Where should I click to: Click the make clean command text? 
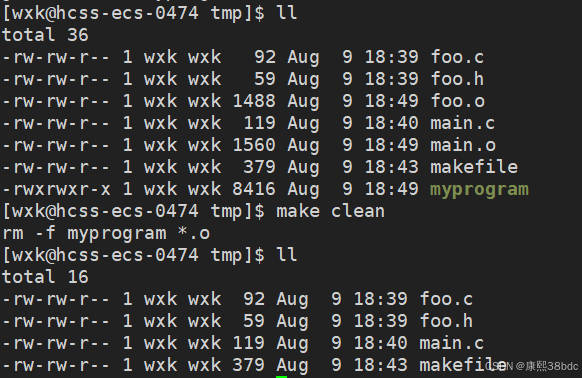click(x=330, y=211)
